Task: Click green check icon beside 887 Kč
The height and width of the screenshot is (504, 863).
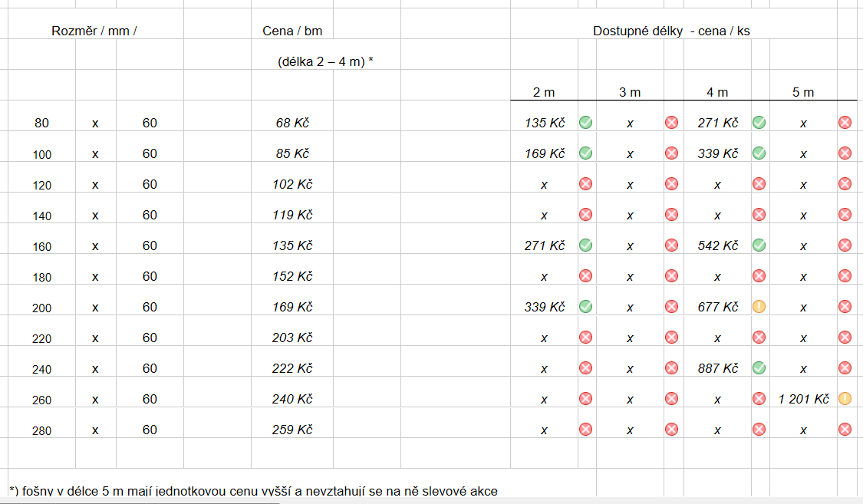Action: 759,368
